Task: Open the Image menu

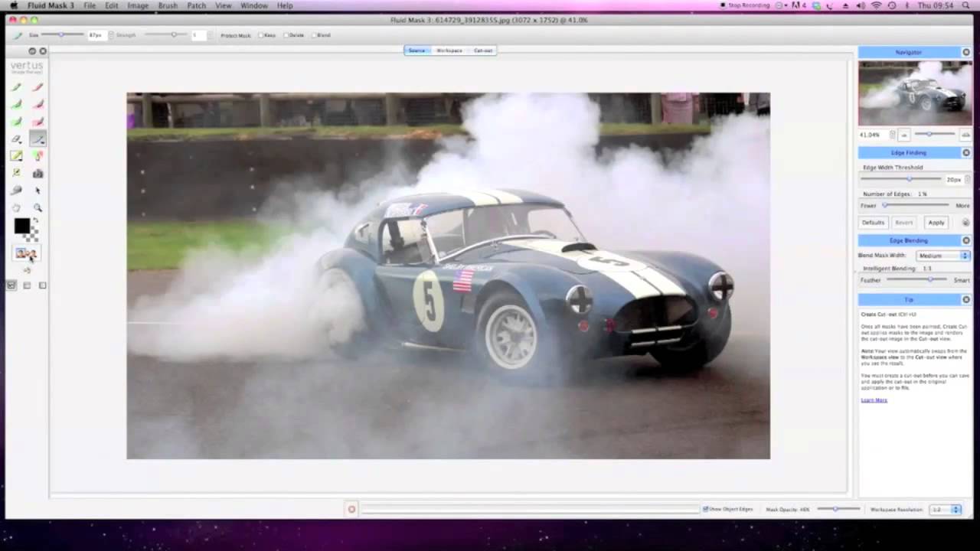Action: tap(138, 5)
